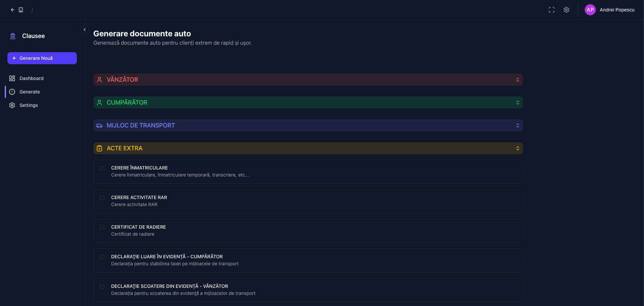Open Settings from the sidebar
The image size is (644, 306).
coord(29,105)
